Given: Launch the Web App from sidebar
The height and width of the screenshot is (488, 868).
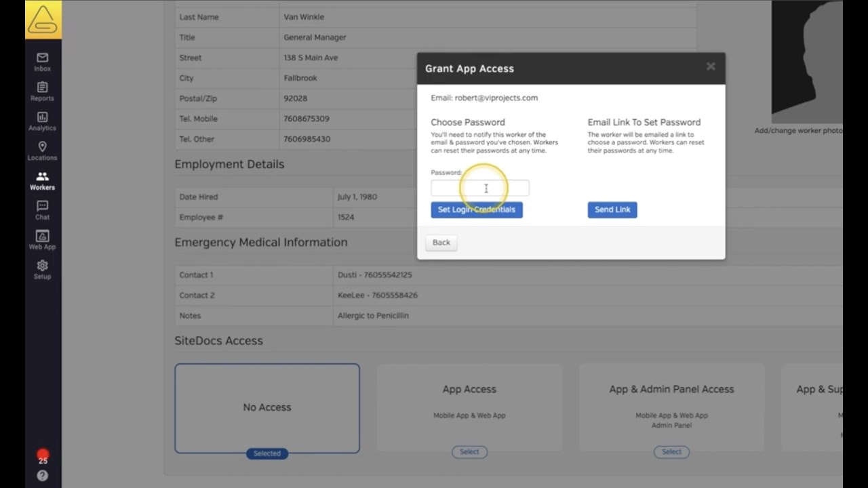Looking at the screenshot, I should (42, 241).
